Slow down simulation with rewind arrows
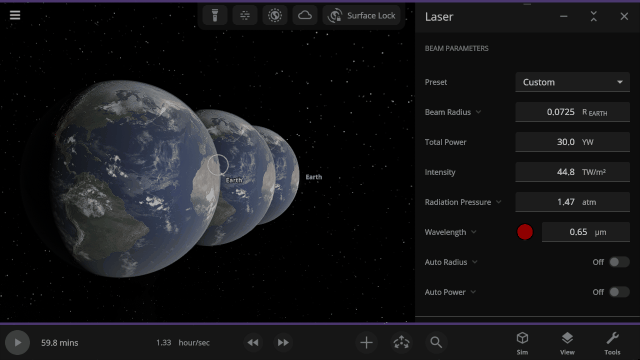 tap(253, 342)
